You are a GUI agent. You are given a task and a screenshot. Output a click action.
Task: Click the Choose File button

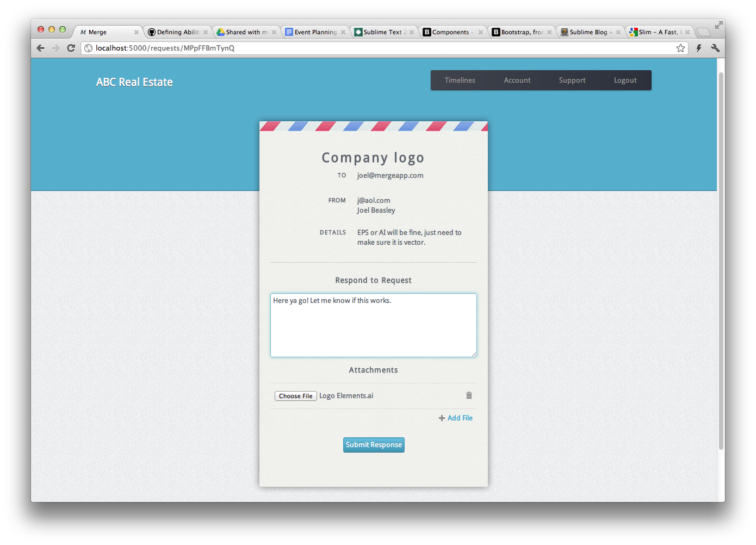(295, 396)
